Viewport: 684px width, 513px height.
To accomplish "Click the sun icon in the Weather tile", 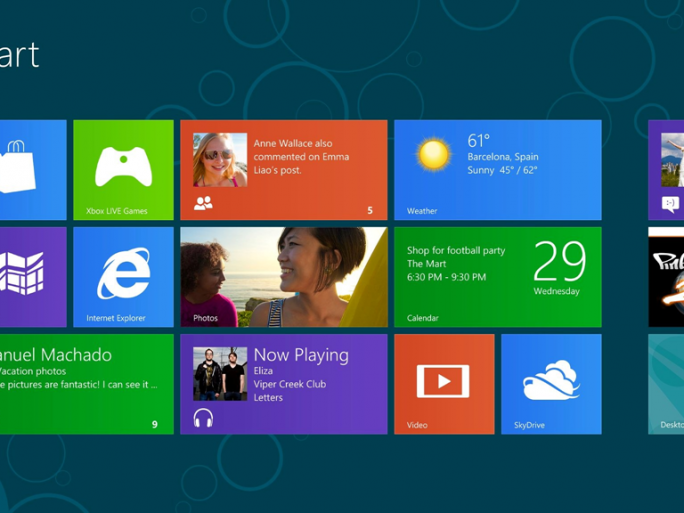I will coord(433,154).
